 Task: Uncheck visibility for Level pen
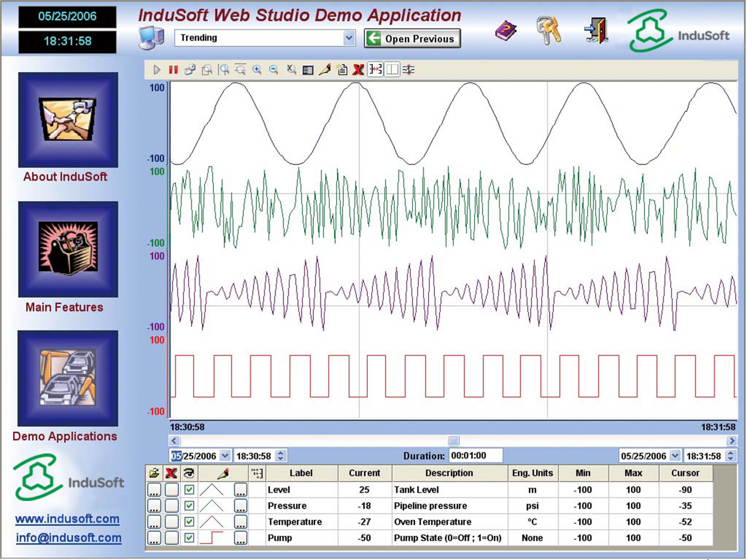189,490
